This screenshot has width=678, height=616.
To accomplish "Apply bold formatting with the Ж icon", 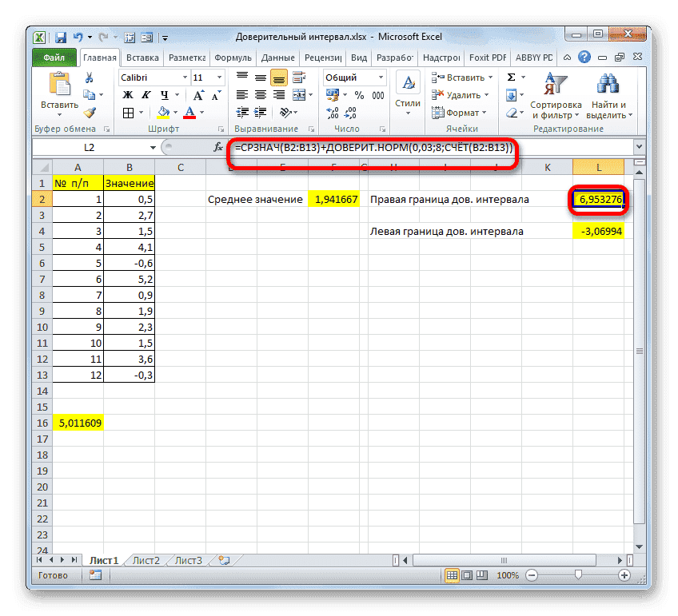I will point(127,93).
